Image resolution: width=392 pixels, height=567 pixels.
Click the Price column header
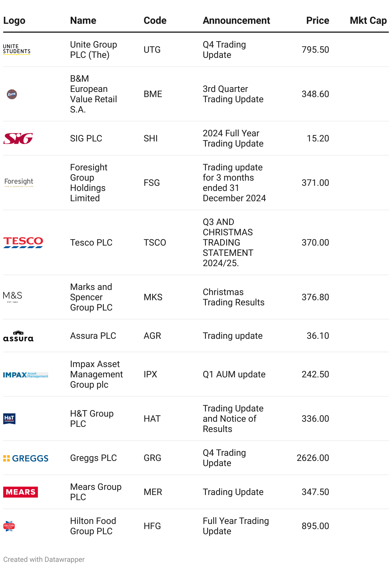317,21
